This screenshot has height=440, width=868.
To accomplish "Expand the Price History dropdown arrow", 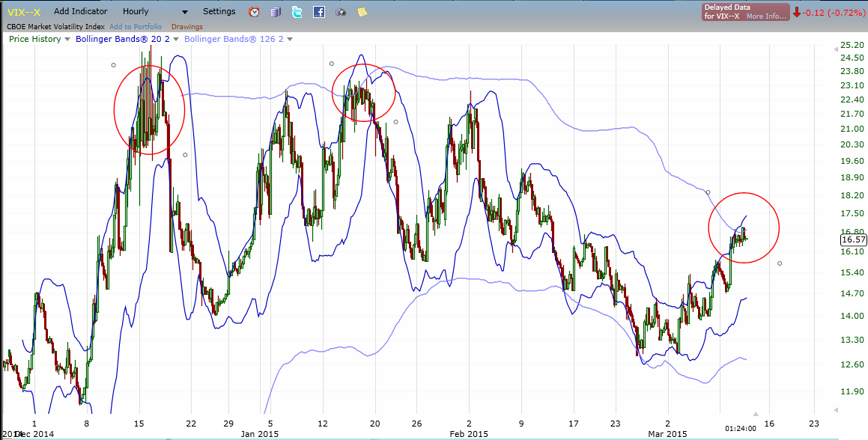I will pyautogui.click(x=67, y=40).
